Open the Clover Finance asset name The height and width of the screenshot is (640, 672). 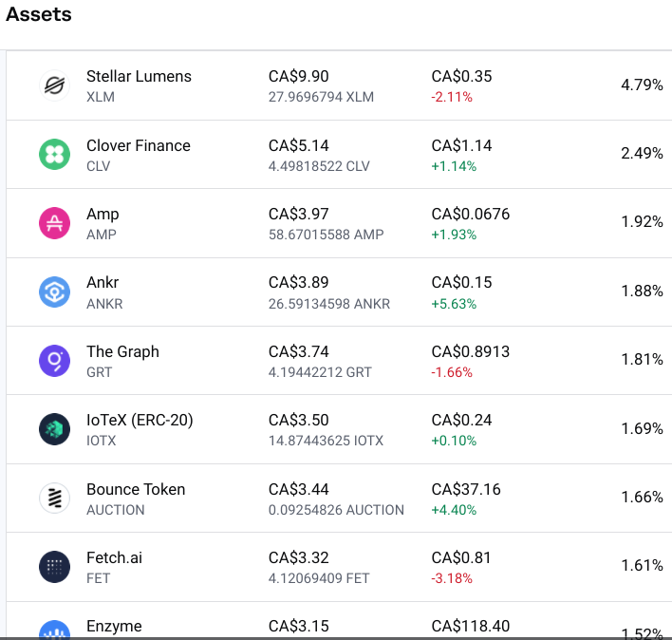click(x=138, y=145)
